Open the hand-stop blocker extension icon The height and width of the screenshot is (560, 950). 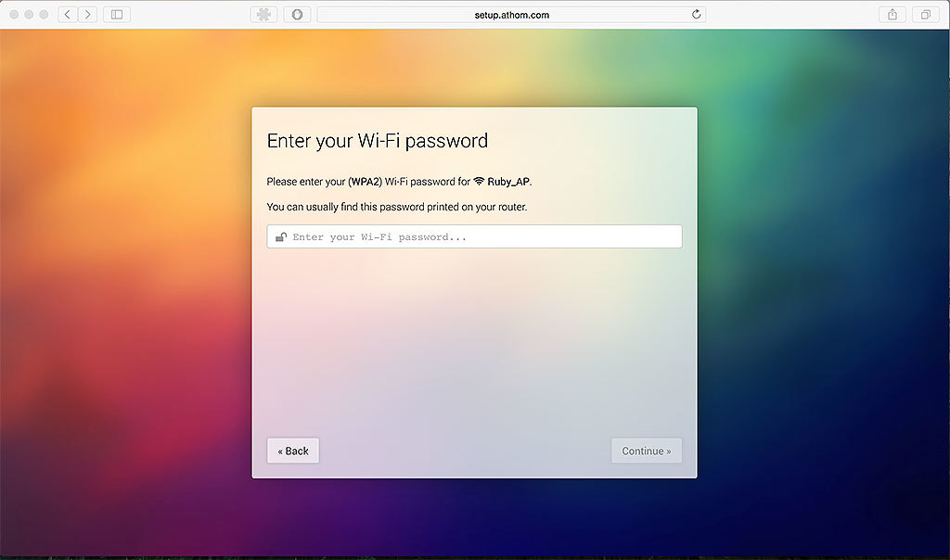click(x=298, y=15)
